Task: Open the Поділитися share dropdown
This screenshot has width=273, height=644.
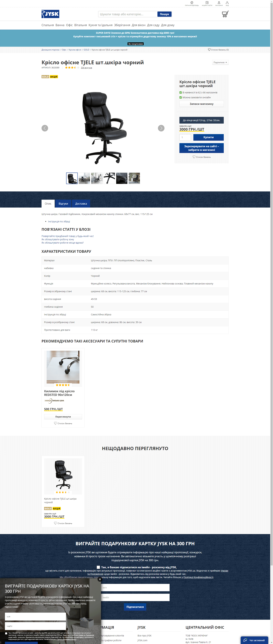Action: click(220, 62)
